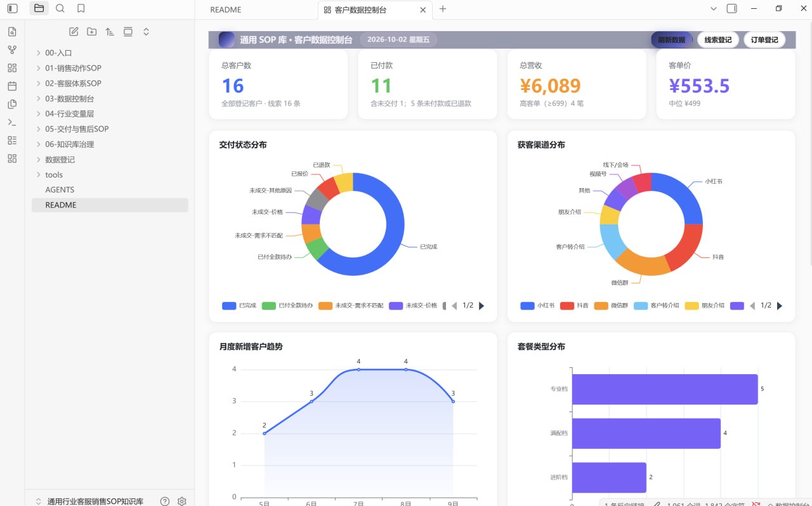Image resolution: width=812 pixels, height=506 pixels.
Task: Open a new tab with plus button
Action: (443, 9)
